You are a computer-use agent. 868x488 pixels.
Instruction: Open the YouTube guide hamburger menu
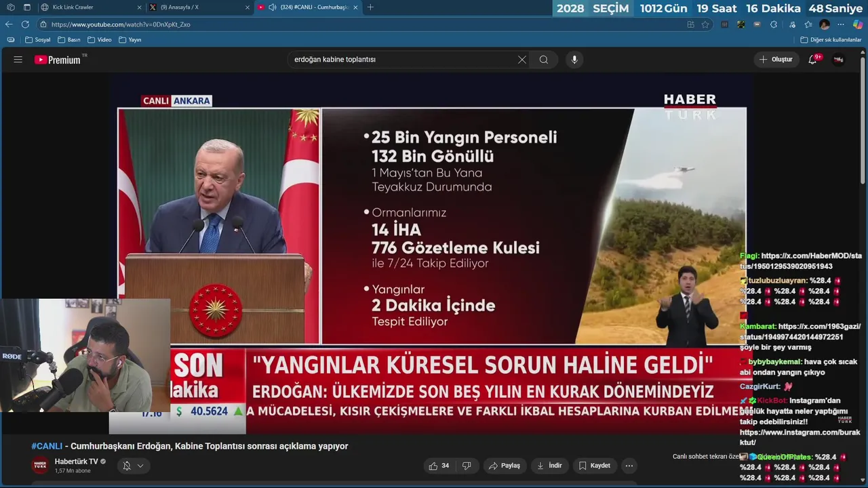[x=18, y=60]
